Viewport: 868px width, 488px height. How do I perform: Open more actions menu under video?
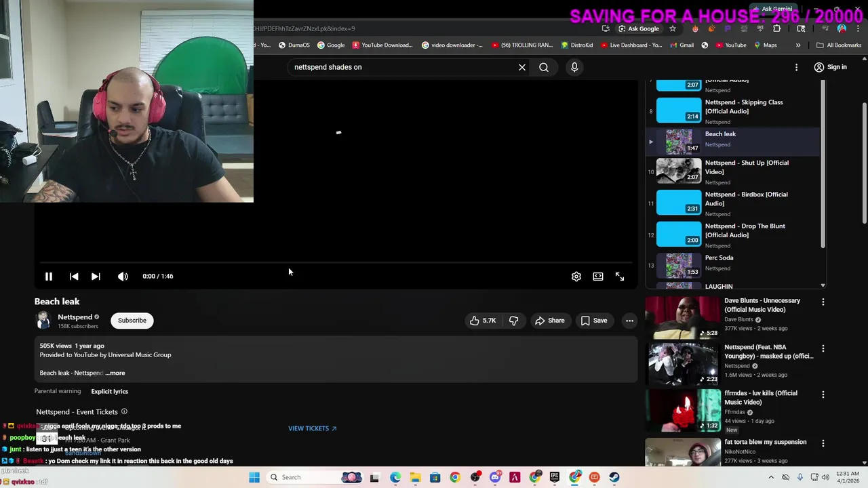(629, 321)
